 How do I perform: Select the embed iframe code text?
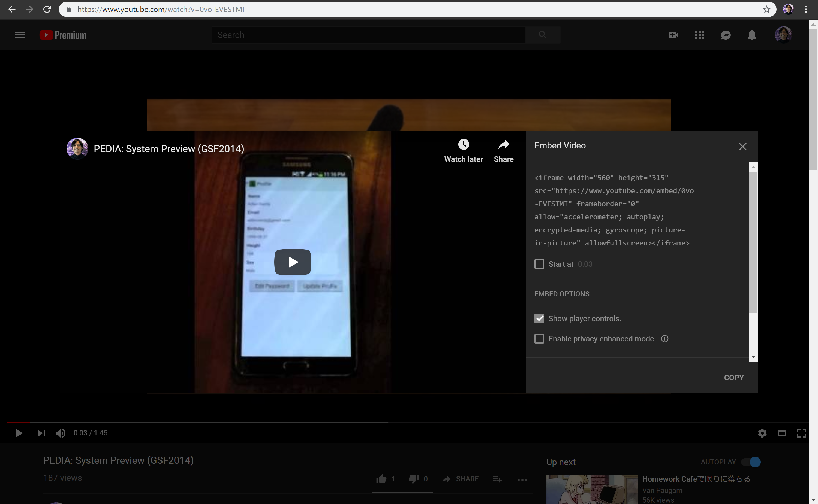click(x=615, y=210)
